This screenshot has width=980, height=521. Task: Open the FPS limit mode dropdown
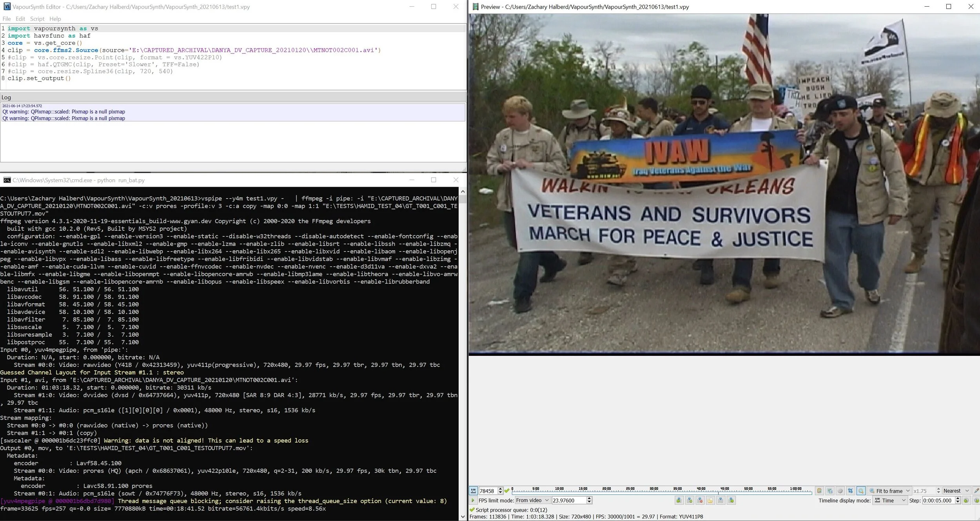click(x=532, y=501)
